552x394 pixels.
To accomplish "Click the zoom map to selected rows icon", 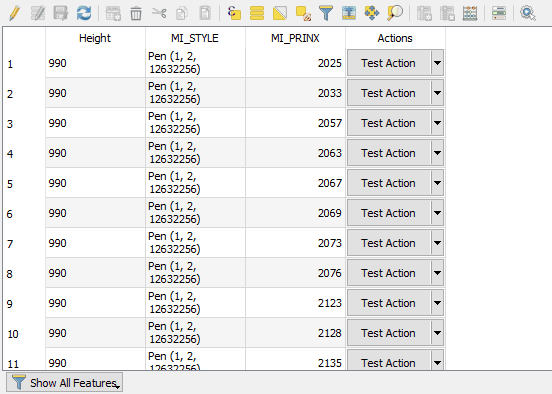I will (x=395, y=13).
